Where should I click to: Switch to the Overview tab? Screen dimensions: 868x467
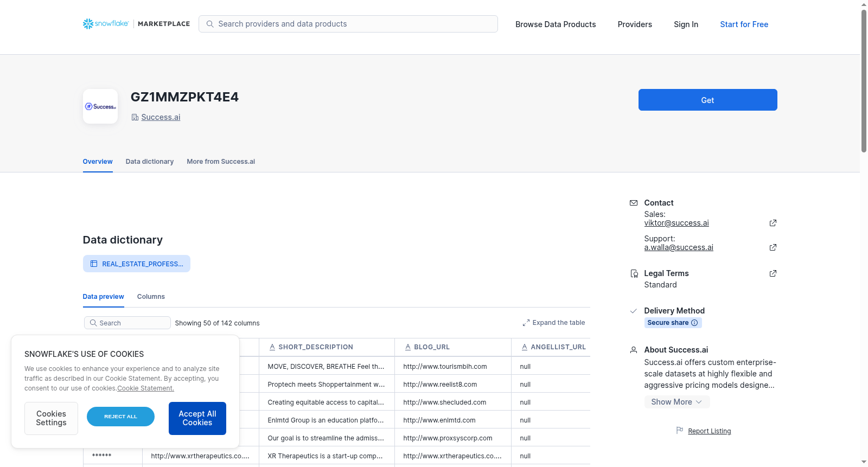[98, 162]
